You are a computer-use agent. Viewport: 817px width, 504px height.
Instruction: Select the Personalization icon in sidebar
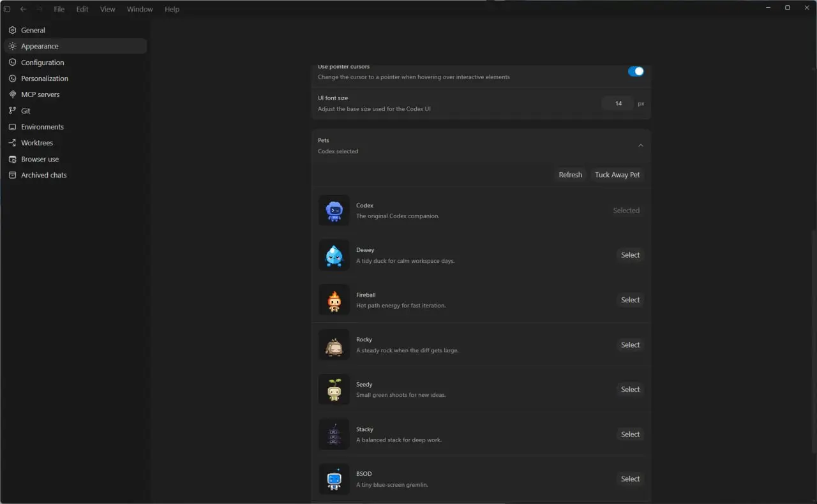(x=12, y=78)
